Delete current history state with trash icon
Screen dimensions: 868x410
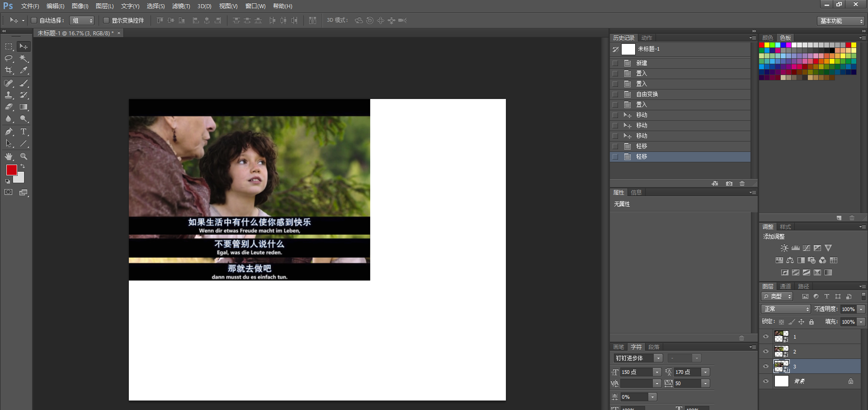coord(742,184)
